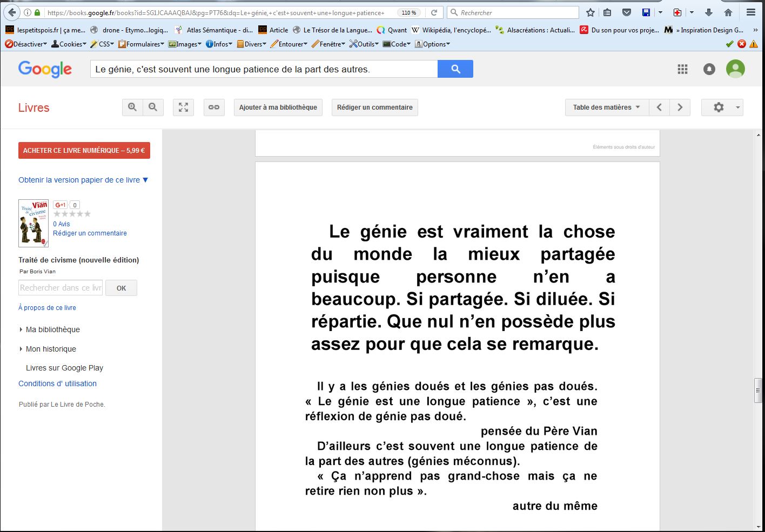
Task: Go to the next page arrow
Action: click(x=680, y=107)
